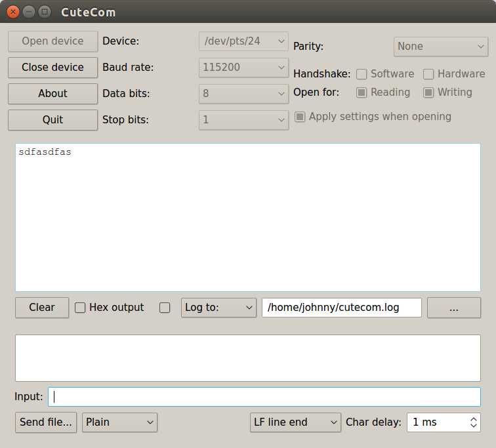Close the CuteCom window
The height and width of the screenshot is (448, 496).
coord(13,12)
